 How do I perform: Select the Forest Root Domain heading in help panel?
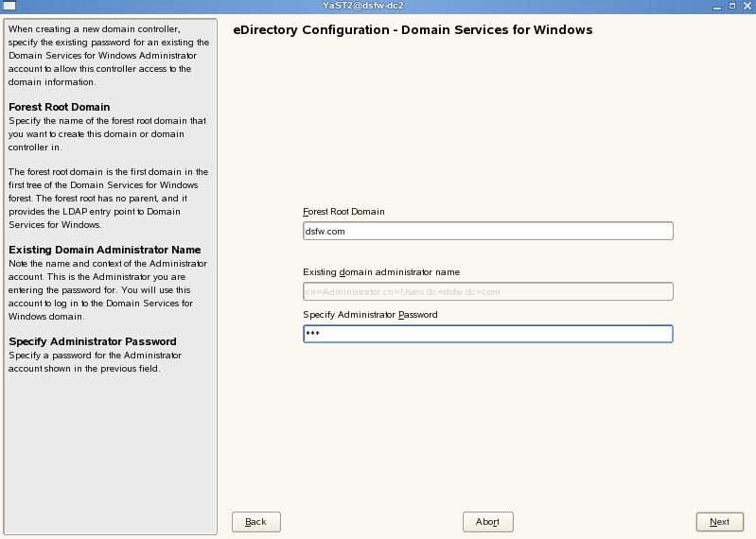pos(59,107)
